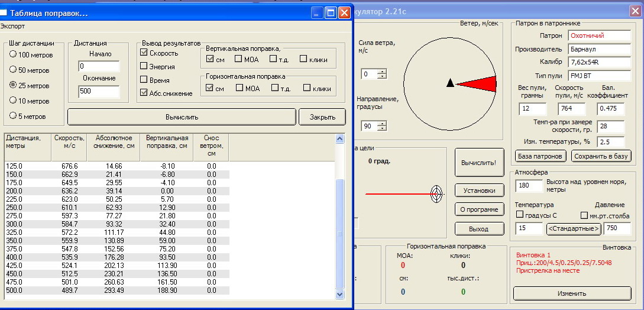644x310 pixels.
Task: Increase wind force with spinner up arrow
Action: pyautogui.click(x=381, y=72)
